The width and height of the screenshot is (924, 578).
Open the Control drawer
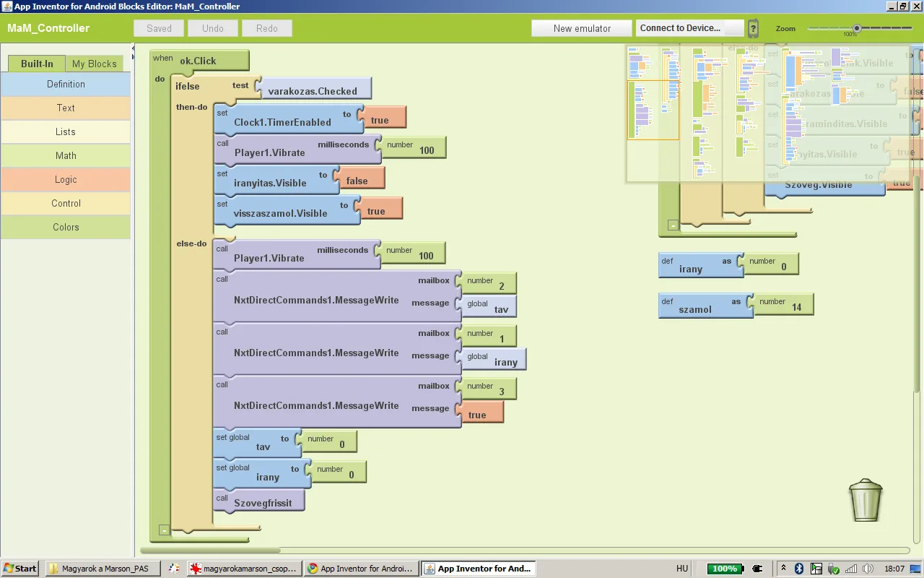pyautogui.click(x=66, y=203)
